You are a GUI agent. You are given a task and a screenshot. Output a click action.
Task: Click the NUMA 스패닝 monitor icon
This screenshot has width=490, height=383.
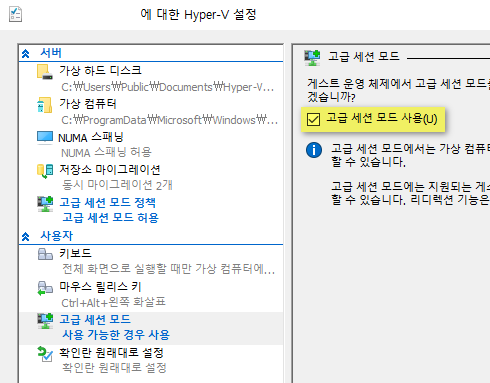(45, 138)
